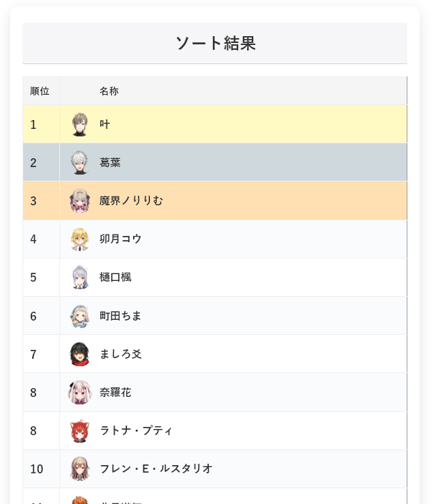The image size is (434, 504).
Task: Click the avatar icon next to 叶
Action: [x=80, y=124]
